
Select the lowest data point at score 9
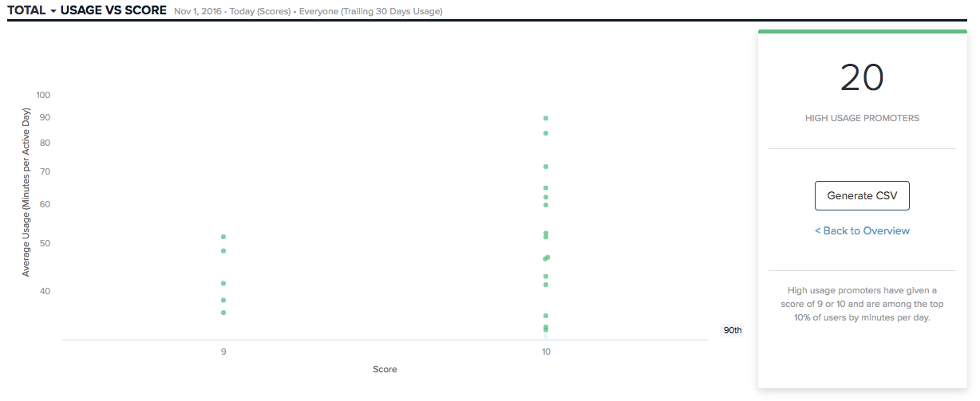(223, 313)
